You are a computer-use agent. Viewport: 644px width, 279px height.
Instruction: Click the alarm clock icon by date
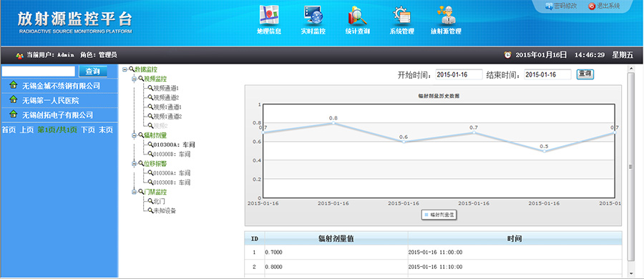(x=507, y=54)
